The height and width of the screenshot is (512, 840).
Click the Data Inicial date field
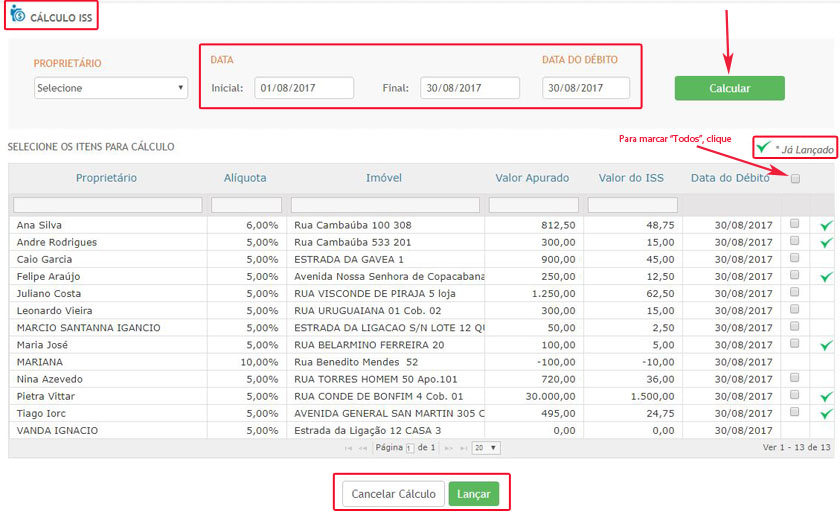303,88
